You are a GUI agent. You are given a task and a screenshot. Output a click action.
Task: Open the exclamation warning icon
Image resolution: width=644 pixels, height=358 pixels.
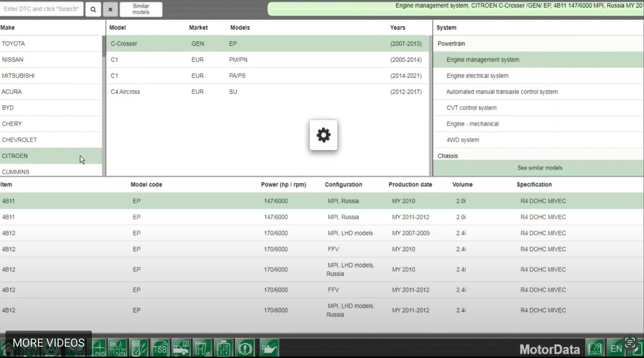click(245, 348)
